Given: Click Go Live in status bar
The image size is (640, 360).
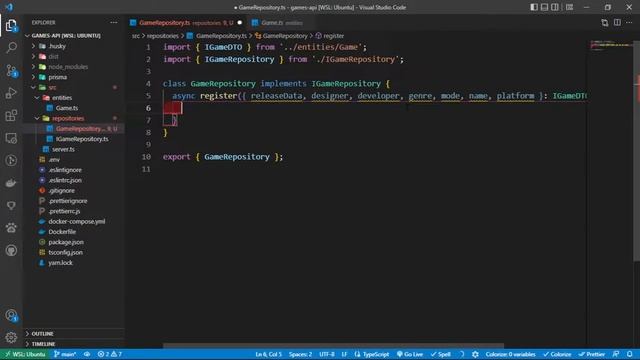Looking at the screenshot, I should tap(410, 354).
